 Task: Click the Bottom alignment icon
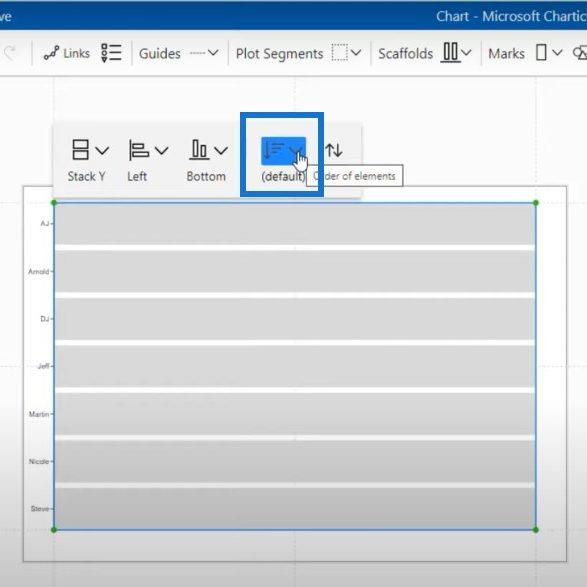click(x=199, y=150)
